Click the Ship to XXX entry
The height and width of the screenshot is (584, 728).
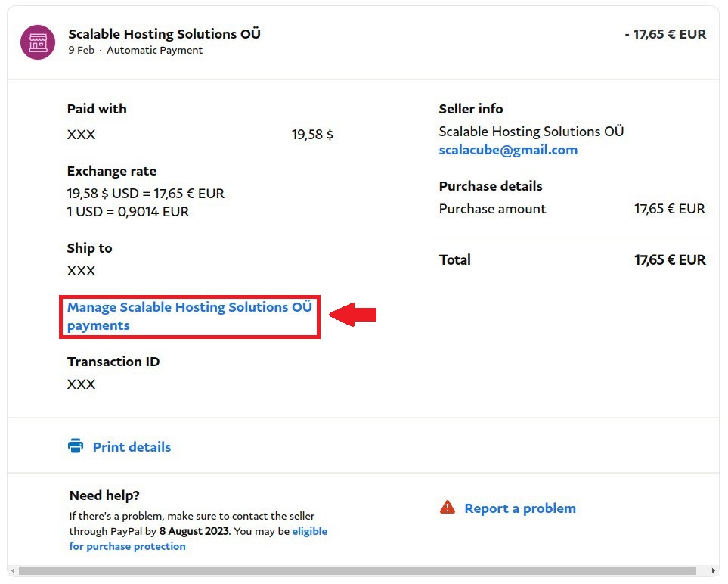80,270
